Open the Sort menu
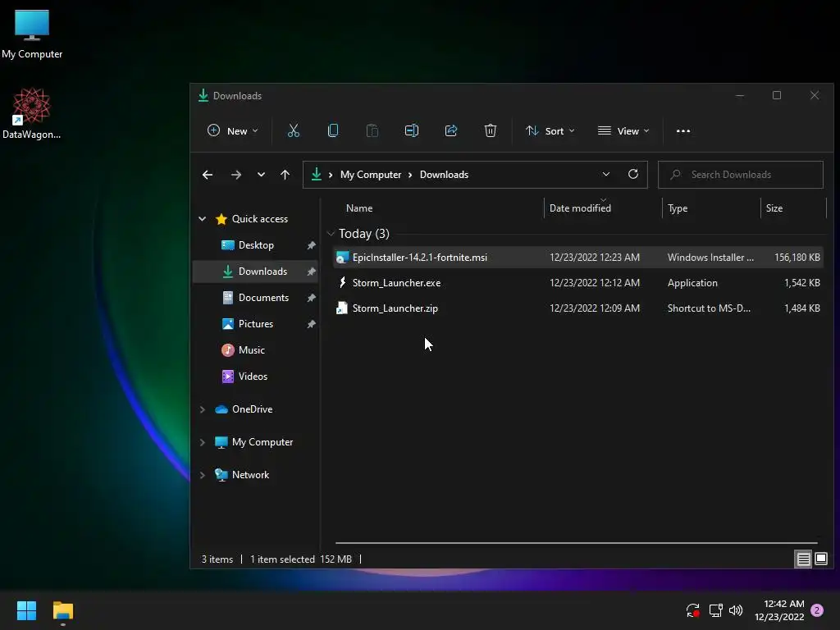Viewport: 840px width, 630px height. 550,130
